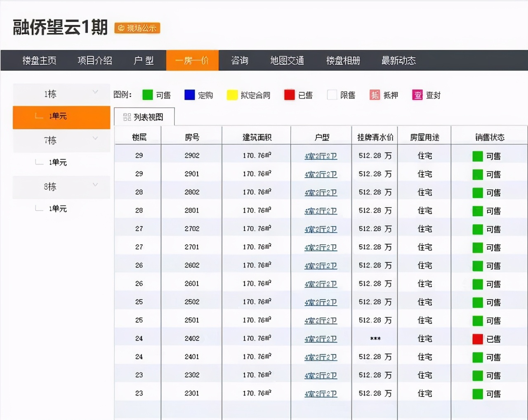Click the blue 定购 legend icon

click(189, 94)
